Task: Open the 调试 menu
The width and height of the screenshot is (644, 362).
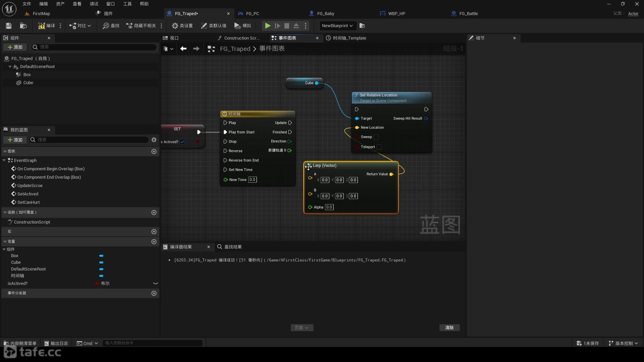Action: [x=94, y=4]
